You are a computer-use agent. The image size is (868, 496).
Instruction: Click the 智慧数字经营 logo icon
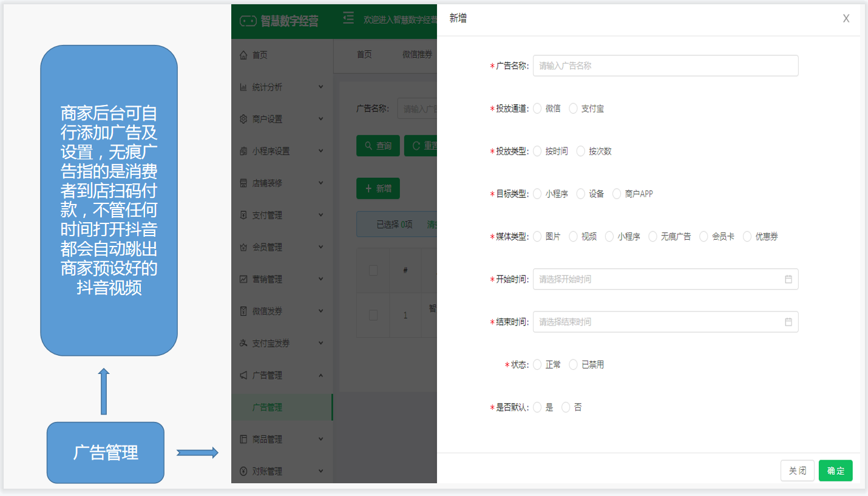(248, 20)
